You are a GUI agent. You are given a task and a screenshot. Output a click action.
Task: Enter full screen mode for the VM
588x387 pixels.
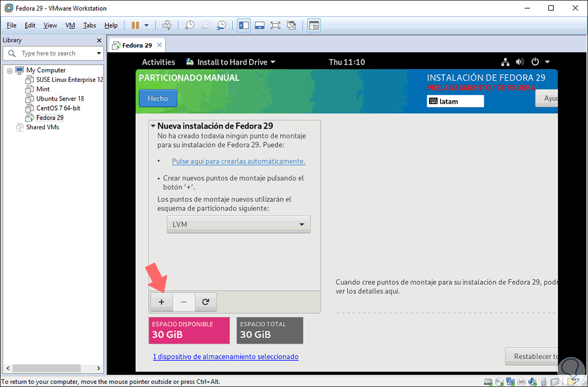[x=275, y=25]
